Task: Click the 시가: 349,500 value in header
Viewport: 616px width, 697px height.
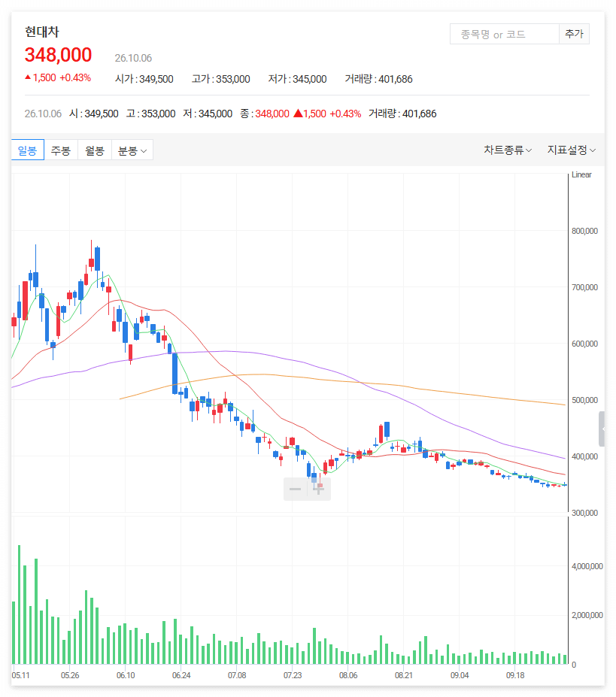Action: pyautogui.click(x=144, y=79)
